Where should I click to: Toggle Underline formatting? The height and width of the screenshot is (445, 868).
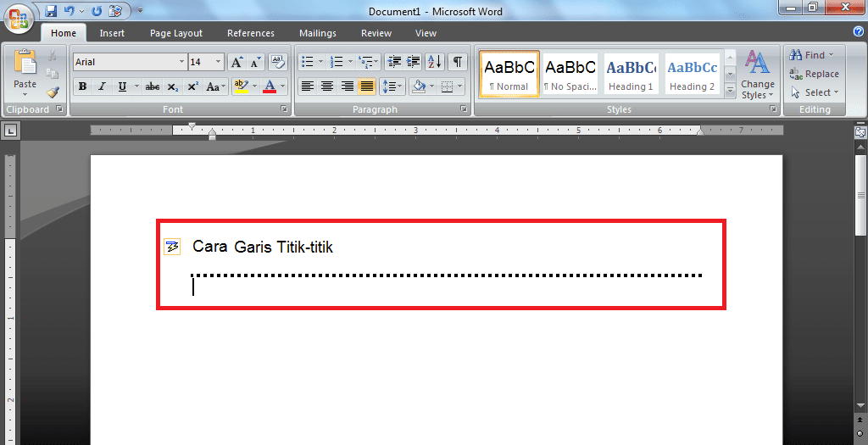122,86
